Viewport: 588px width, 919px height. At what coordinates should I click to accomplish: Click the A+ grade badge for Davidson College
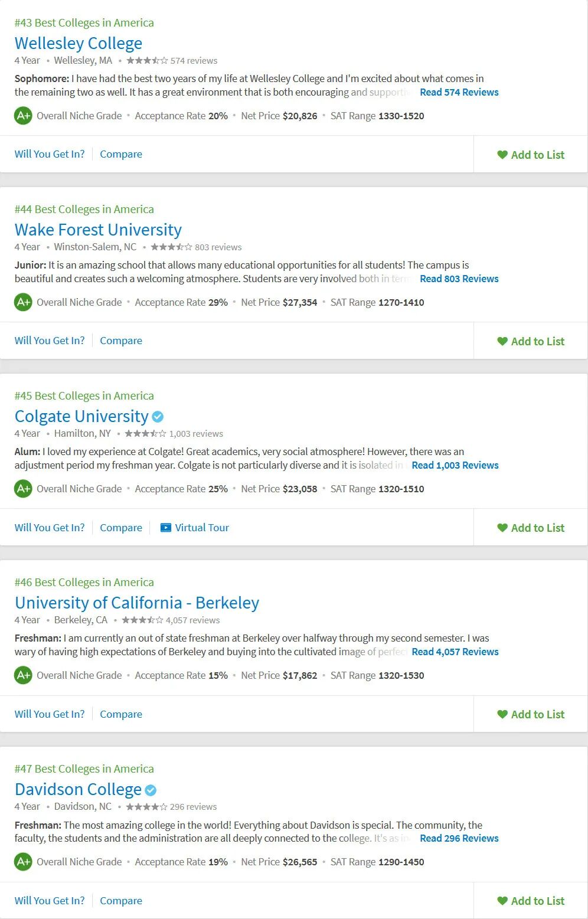(23, 862)
